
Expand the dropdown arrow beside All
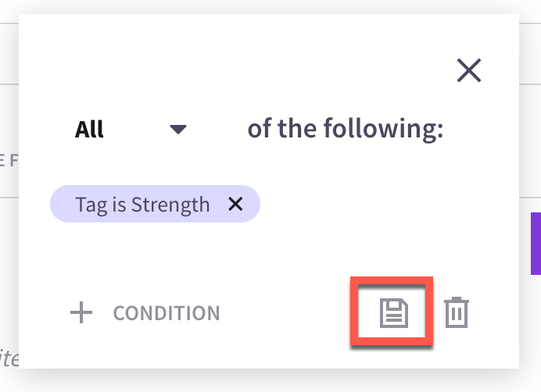coord(178,130)
